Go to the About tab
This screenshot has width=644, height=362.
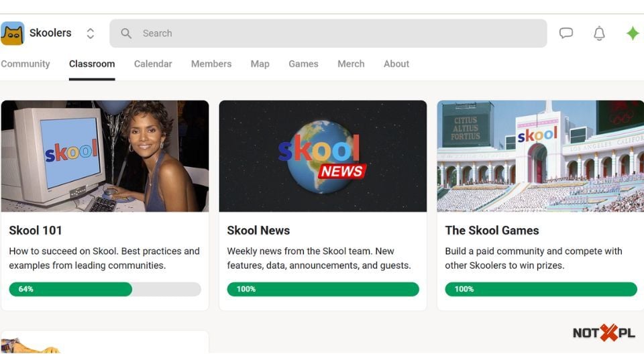pos(396,64)
